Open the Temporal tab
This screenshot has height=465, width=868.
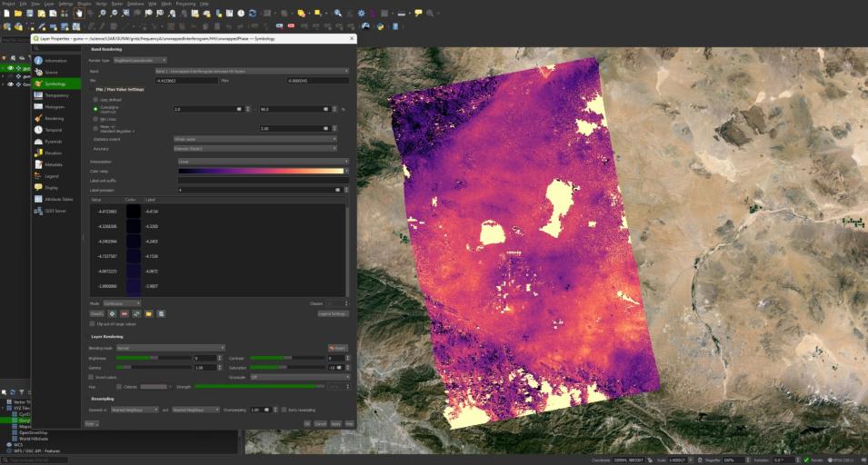coord(56,130)
